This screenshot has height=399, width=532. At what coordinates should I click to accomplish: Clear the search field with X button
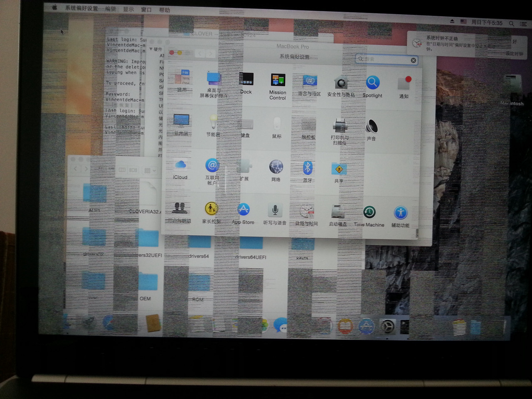click(413, 60)
